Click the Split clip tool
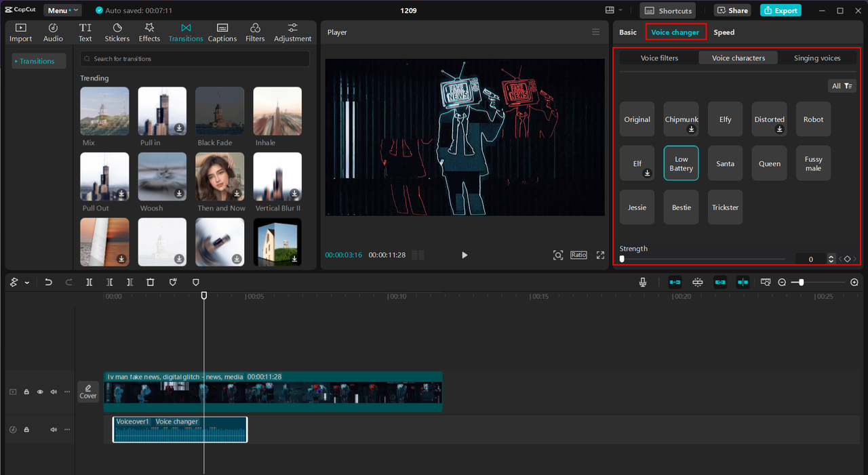Viewport: 868px width, 475px height. (x=89, y=282)
